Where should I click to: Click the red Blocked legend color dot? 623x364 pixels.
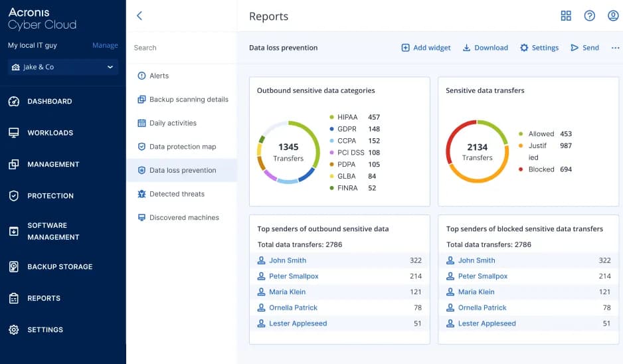521,169
